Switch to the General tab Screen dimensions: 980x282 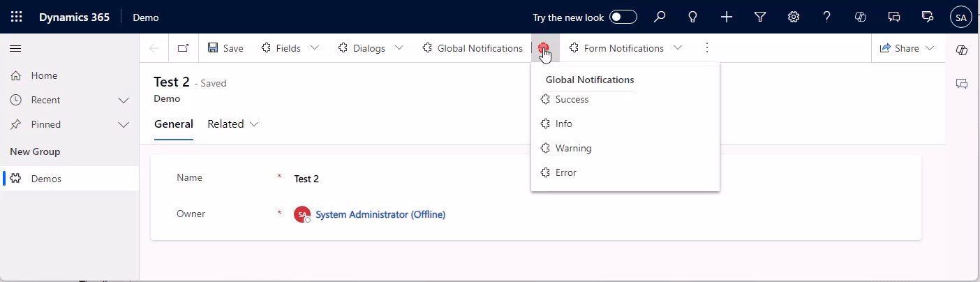pyautogui.click(x=174, y=124)
